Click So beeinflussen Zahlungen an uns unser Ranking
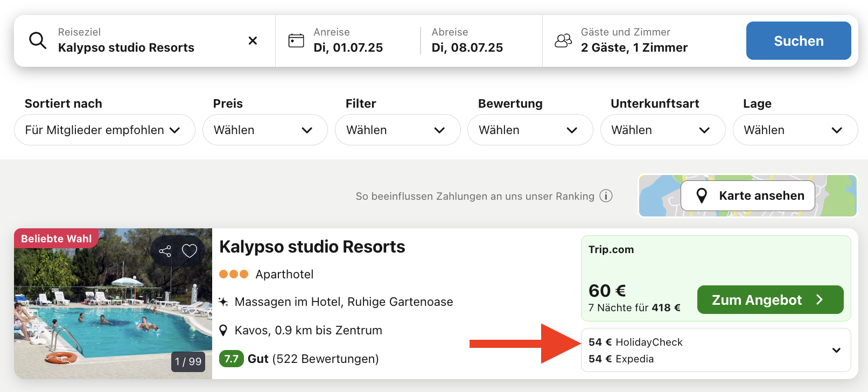 click(475, 196)
